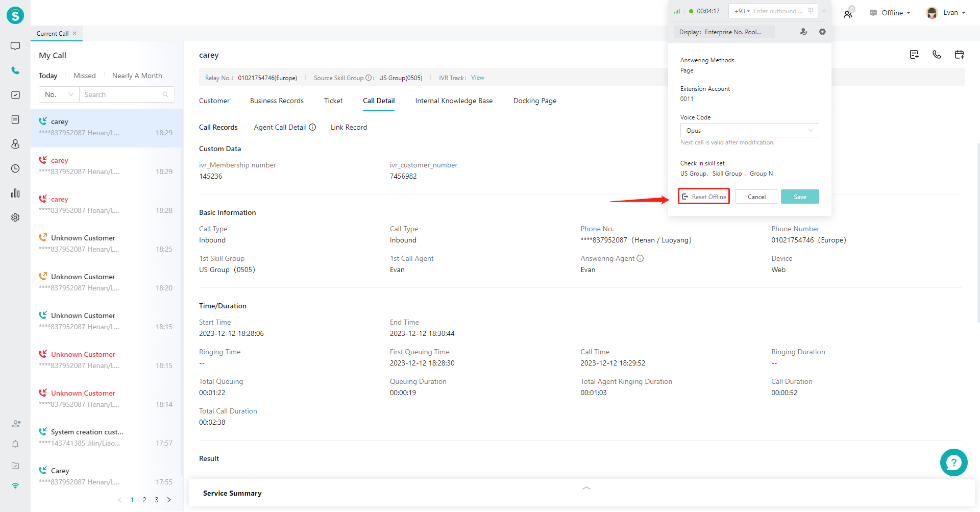Switch to the Ticket tab
Viewport: 980px width, 512px height.
[333, 101]
